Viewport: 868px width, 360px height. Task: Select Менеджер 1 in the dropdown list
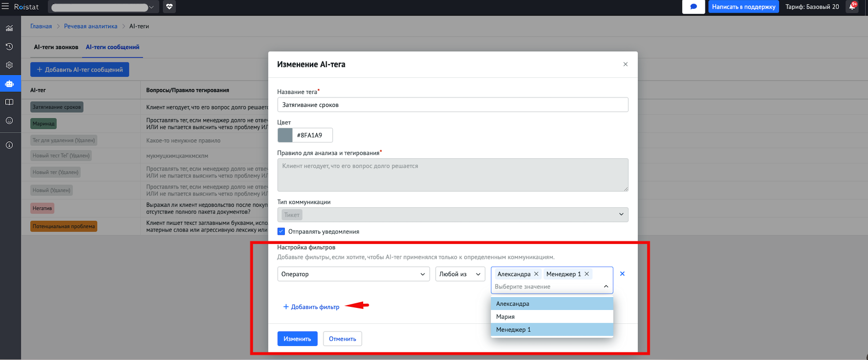tap(552, 330)
